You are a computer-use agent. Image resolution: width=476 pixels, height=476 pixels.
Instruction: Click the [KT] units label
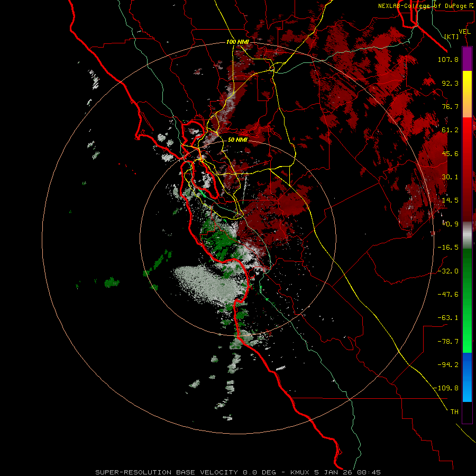tap(452, 36)
